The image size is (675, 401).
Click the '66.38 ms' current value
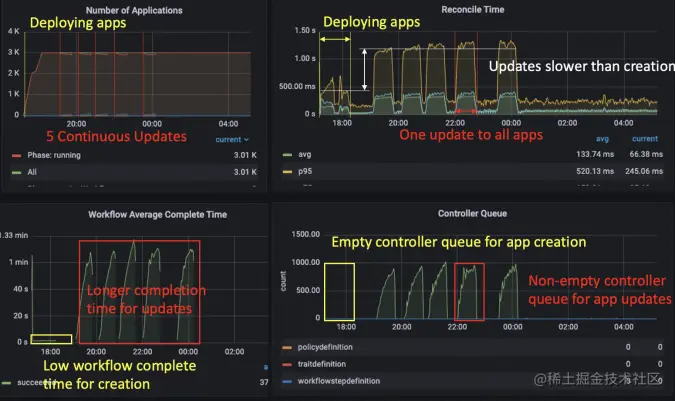click(x=646, y=154)
